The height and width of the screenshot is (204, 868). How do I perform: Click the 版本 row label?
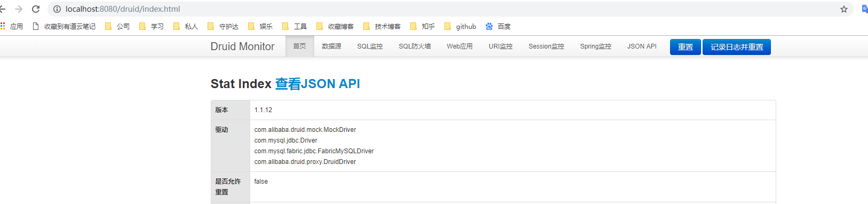click(x=222, y=110)
